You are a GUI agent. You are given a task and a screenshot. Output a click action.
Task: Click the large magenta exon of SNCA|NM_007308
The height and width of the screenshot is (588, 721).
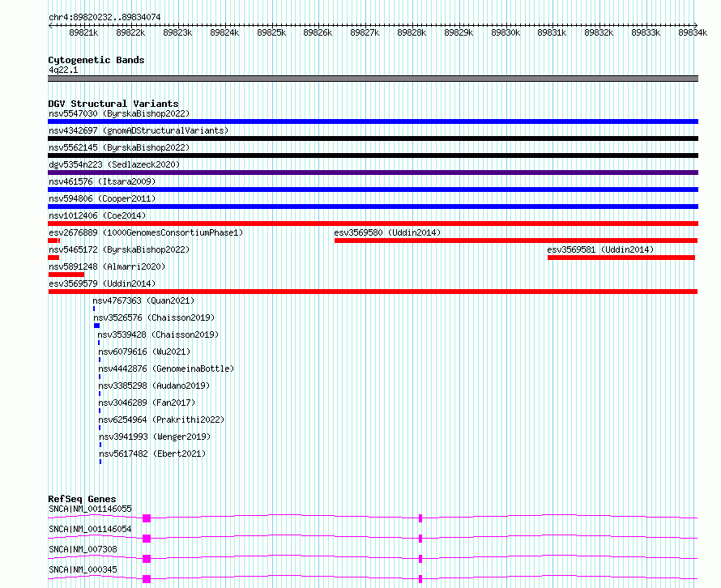tap(147, 559)
